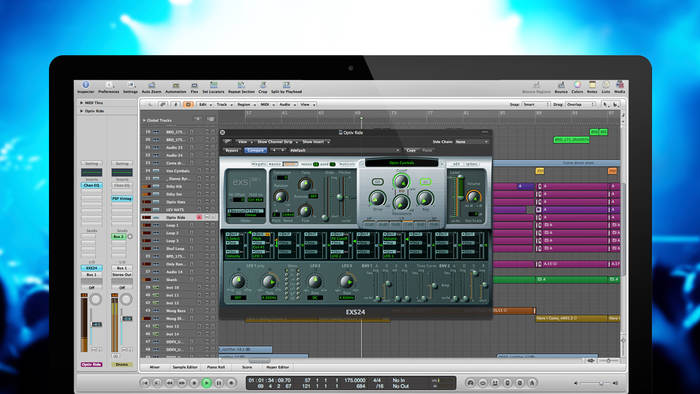Open the MIDI menu in Arrange
The width and height of the screenshot is (700, 394).
266,104
